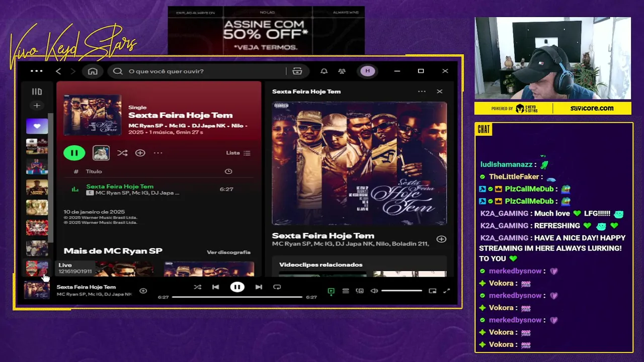Click the bottom-bar now playing cover thumbnail
The width and height of the screenshot is (644, 362).
point(37,290)
